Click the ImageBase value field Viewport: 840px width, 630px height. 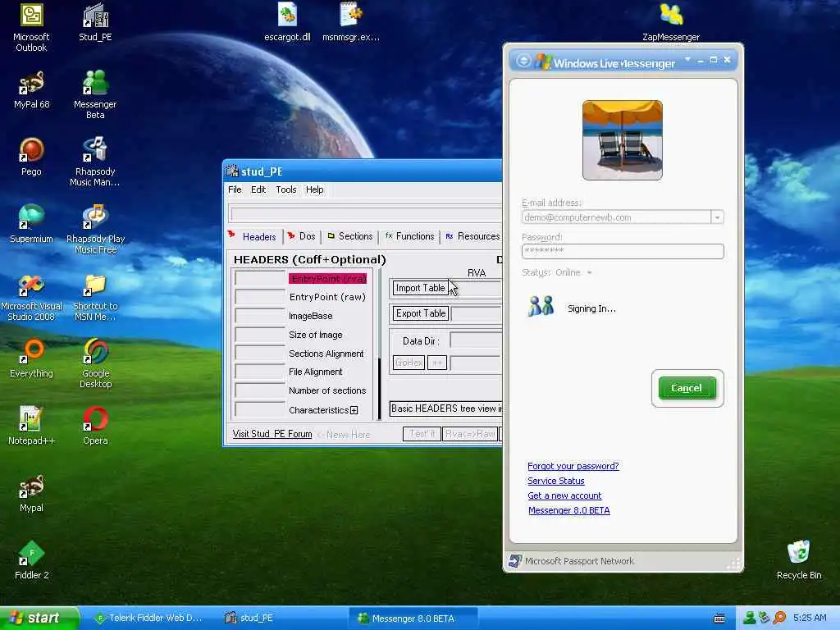click(x=260, y=316)
